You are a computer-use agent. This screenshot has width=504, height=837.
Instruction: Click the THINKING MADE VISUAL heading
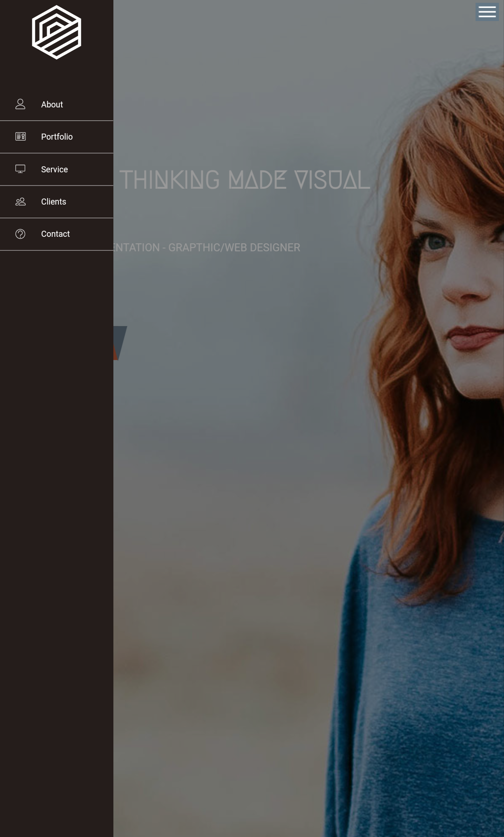tap(245, 180)
